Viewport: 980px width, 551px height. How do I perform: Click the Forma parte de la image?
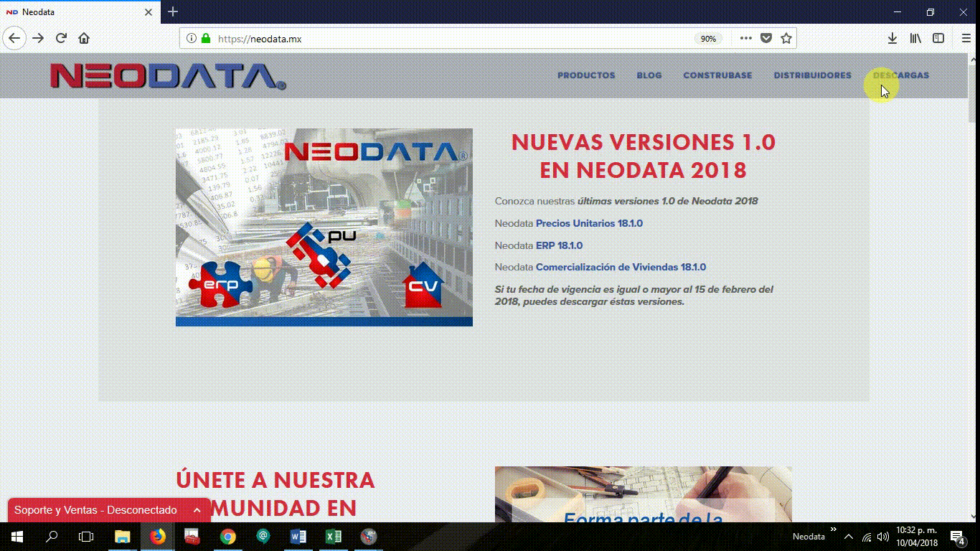[644, 494]
